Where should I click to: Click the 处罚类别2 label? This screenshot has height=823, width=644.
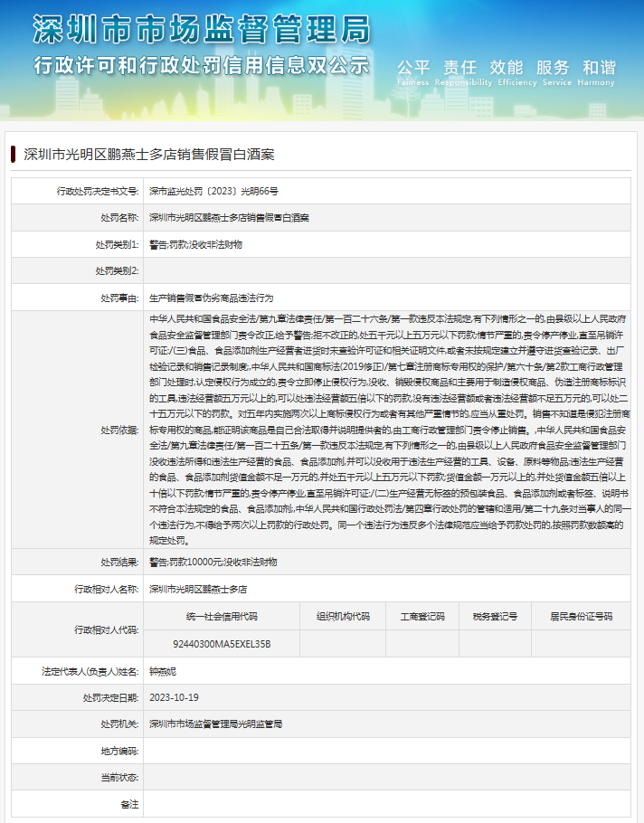(117, 270)
